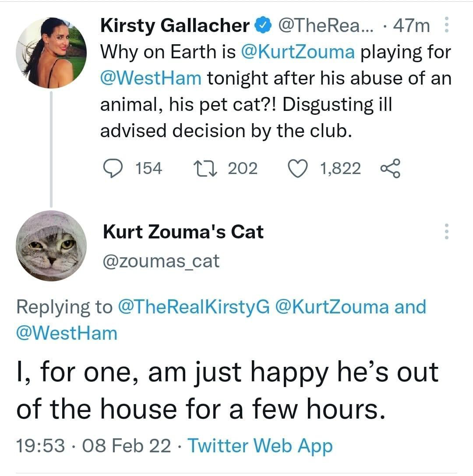Click the @WestHam mention in Kirsty's tweet

click(151, 79)
